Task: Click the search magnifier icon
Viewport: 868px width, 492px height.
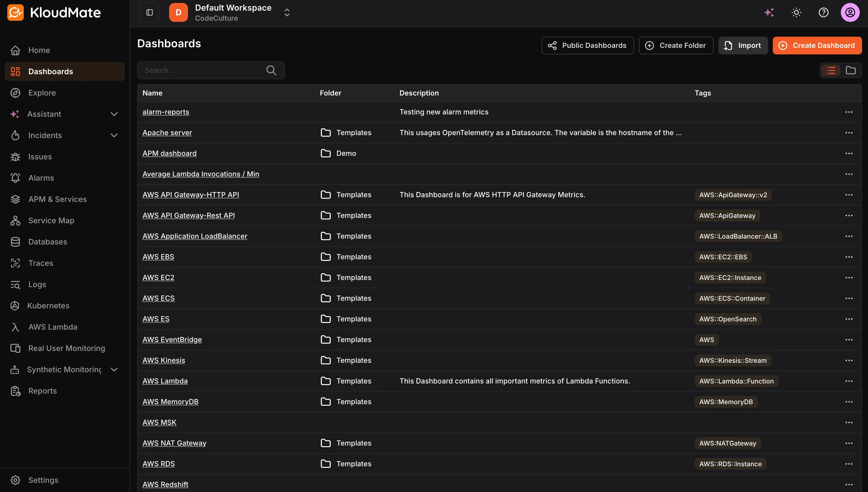Action: point(271,70)
